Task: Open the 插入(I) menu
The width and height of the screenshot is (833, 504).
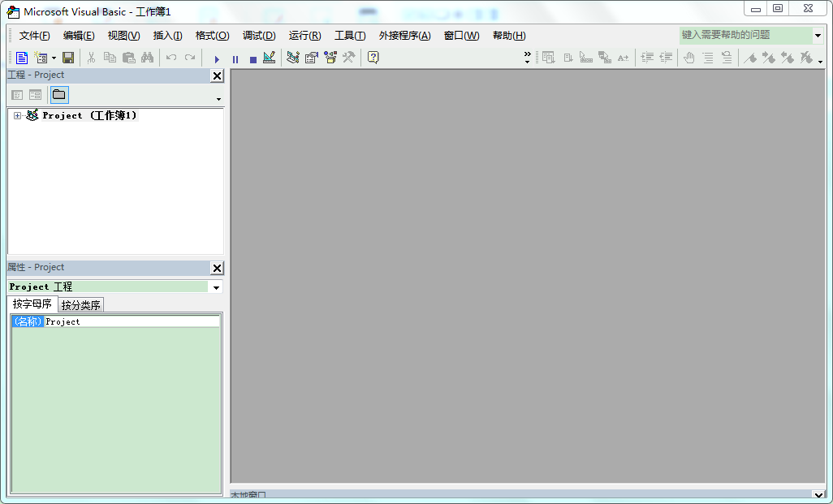Action: [x=168, y=36]
